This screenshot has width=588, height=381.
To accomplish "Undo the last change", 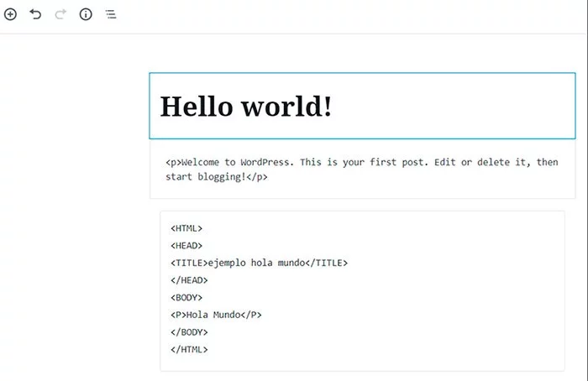I will [35, 14].
